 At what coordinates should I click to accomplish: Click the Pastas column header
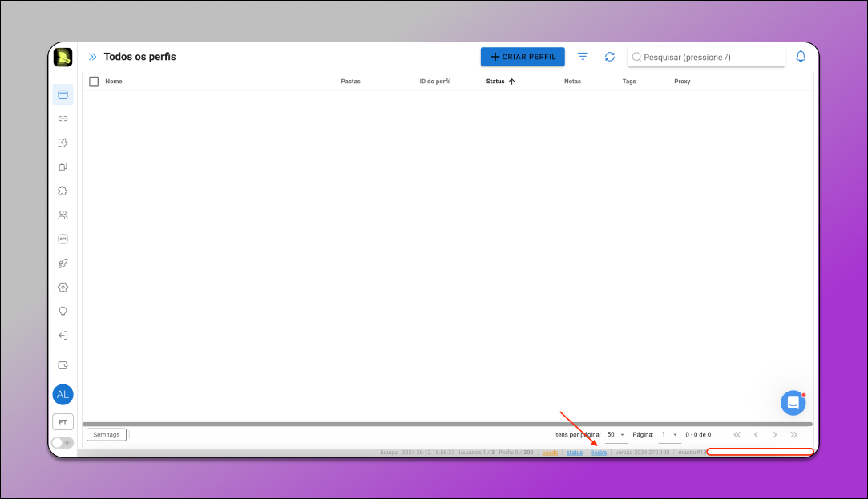pyautogui.click(x=350, y=82)
